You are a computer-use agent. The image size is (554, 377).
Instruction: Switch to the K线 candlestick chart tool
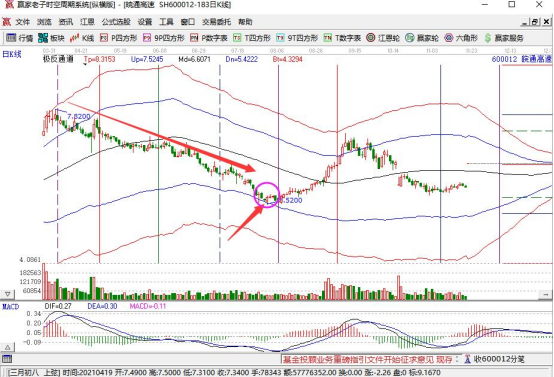pos(82,38)
